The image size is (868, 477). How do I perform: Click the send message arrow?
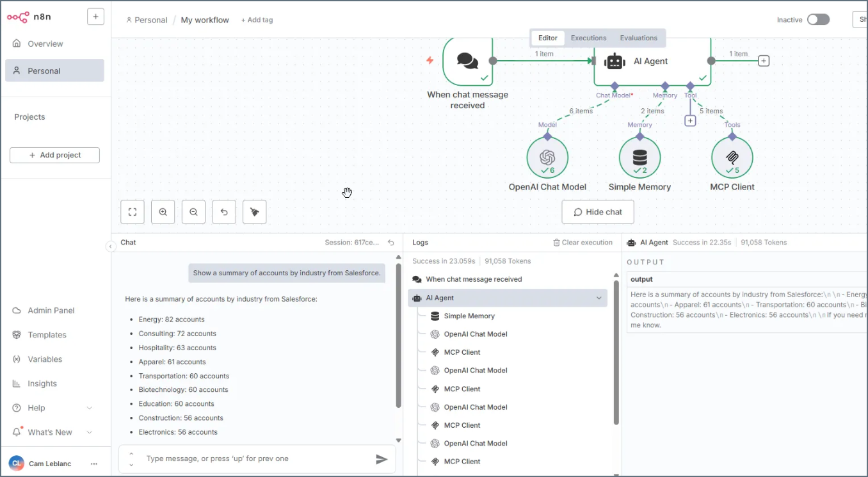point(382,459)
